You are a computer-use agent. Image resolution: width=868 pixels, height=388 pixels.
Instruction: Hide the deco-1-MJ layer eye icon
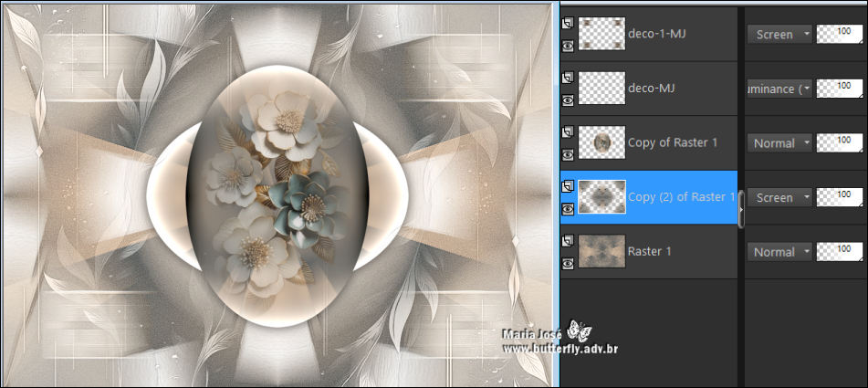point(568,46)
